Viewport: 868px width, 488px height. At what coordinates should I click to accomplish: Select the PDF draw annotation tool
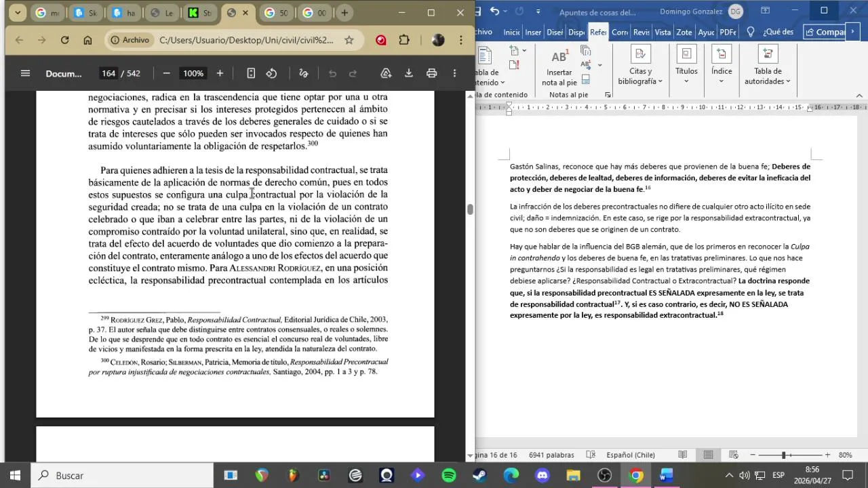[303, 73]
